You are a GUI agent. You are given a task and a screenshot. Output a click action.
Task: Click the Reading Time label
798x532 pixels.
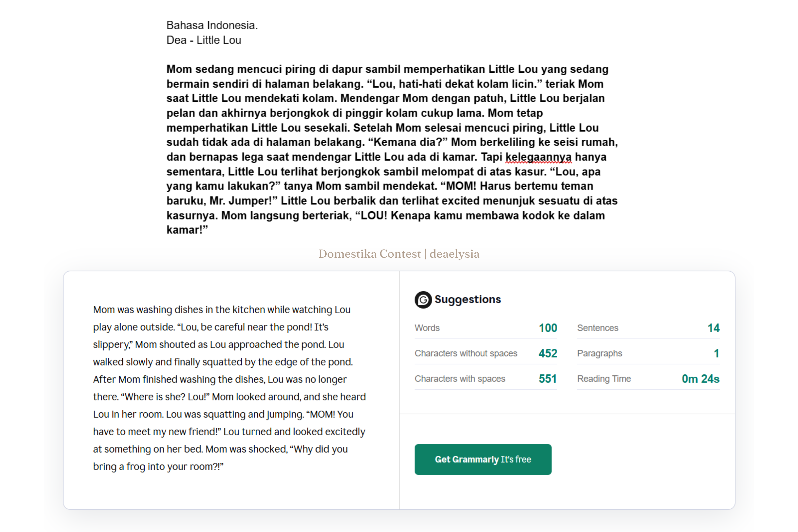pos(604,379)
